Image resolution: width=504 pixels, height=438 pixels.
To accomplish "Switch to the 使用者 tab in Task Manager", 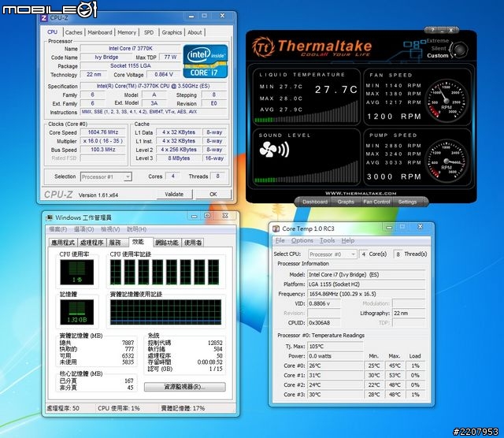I will 193,243.
